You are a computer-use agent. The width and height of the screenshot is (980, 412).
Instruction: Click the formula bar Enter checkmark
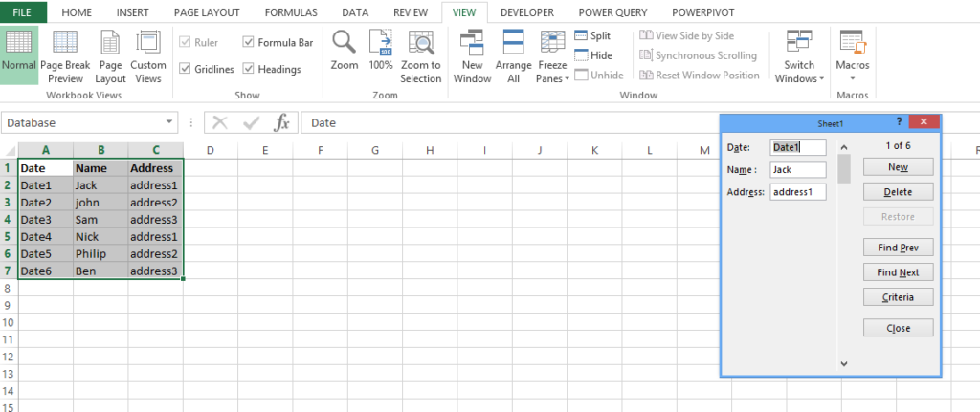(x=252, y=123)
